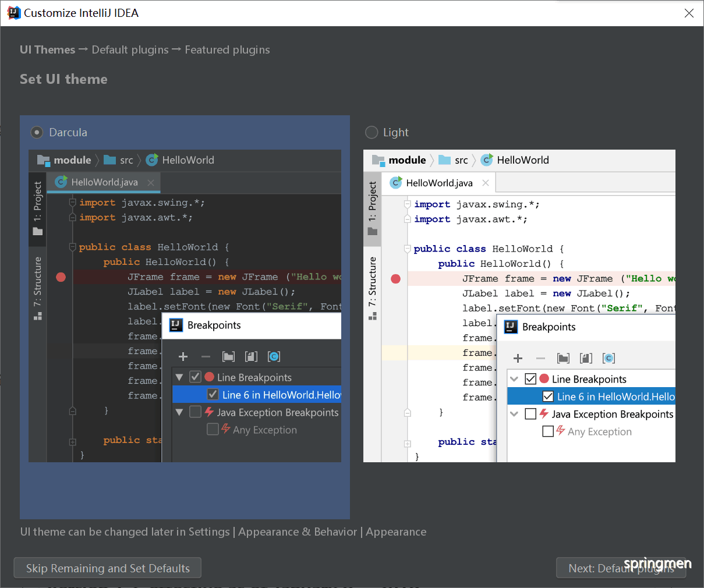This screenshot has height=588, width=704.
Task: Click Project folder icon on Darcula side strip
Action: (x=38, y=231)
